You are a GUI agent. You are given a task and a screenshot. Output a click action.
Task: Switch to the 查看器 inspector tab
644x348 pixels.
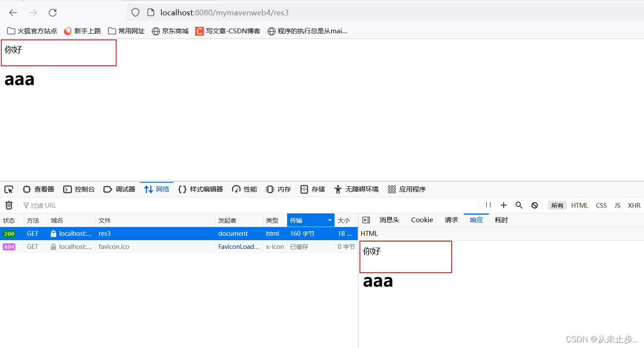39,189
